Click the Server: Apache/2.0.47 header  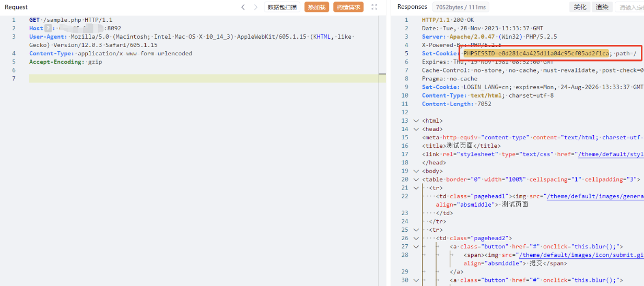(x=489, y=37)
